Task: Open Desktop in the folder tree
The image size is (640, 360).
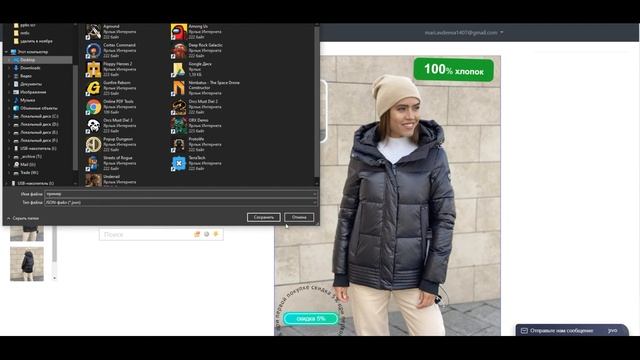Action: pos(27,60)
